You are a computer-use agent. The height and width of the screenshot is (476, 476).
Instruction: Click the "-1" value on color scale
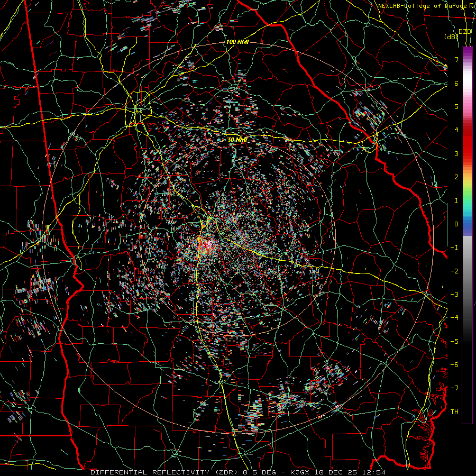coord(454,248)
